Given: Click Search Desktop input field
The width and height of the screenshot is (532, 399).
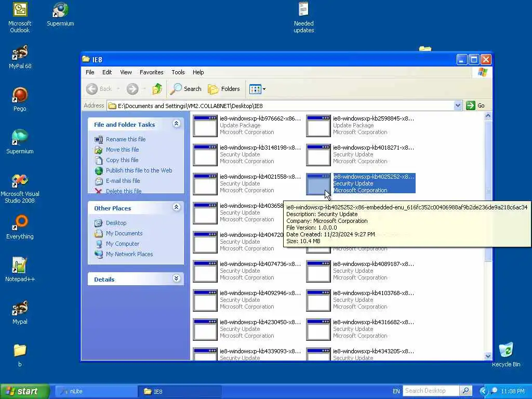Looking at the screenshot, I should click(x=431, y=391).
